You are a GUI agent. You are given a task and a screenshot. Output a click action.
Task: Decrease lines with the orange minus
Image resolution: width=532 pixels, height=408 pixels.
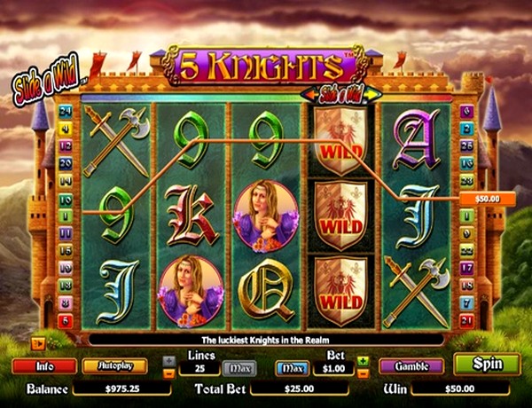coord(169,373)
